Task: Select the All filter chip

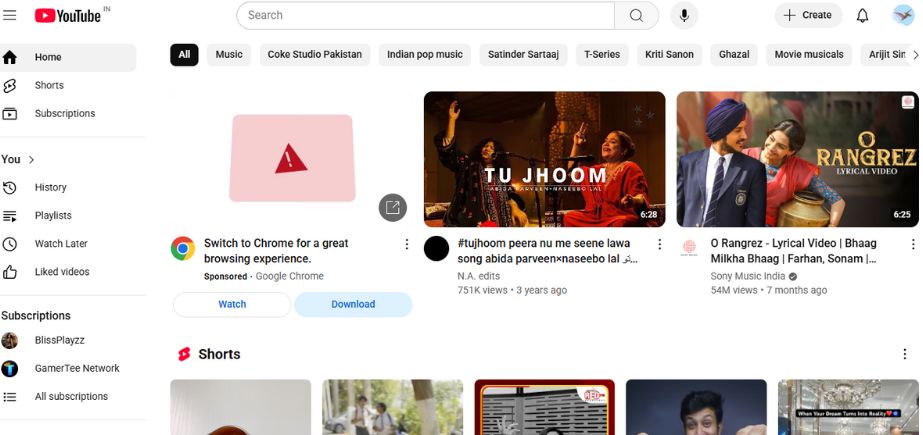Action: coord(184,55)
